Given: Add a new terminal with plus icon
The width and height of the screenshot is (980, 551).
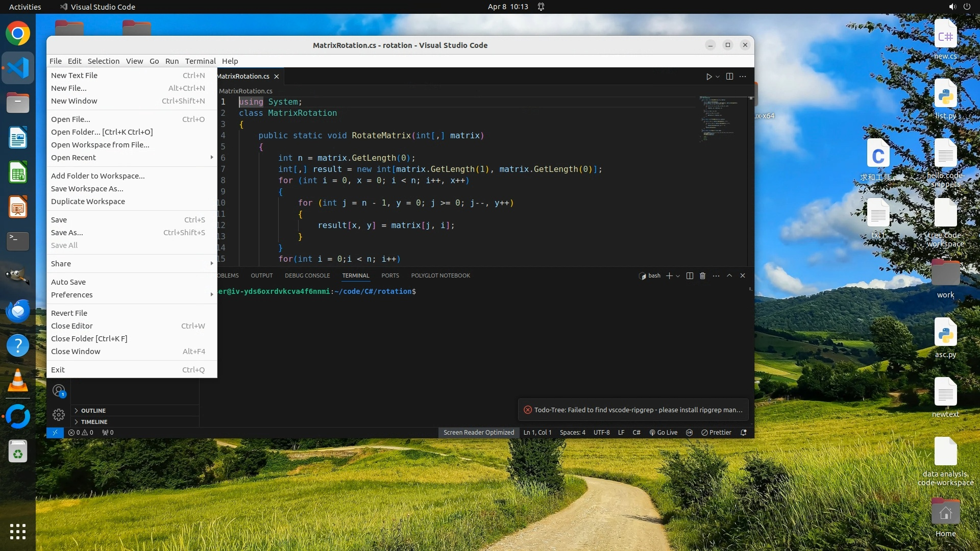Looking at the screenshot, I should (669, 275).
